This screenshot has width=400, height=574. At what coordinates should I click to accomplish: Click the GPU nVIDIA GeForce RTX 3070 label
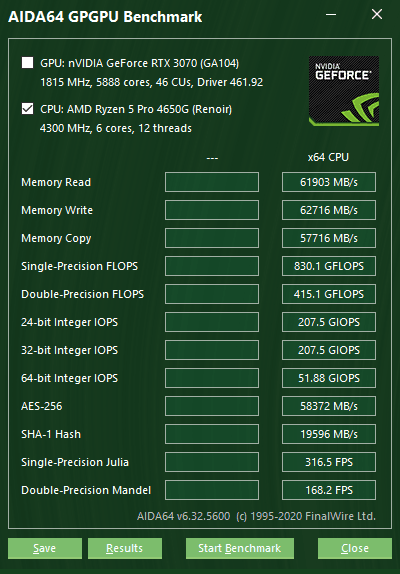pos(139,63)
